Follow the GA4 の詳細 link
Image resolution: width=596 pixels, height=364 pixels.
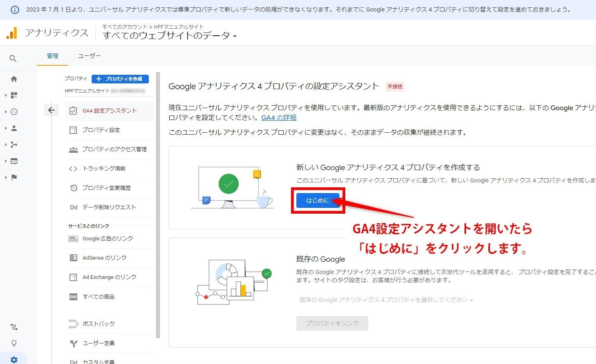click(279, 117)
